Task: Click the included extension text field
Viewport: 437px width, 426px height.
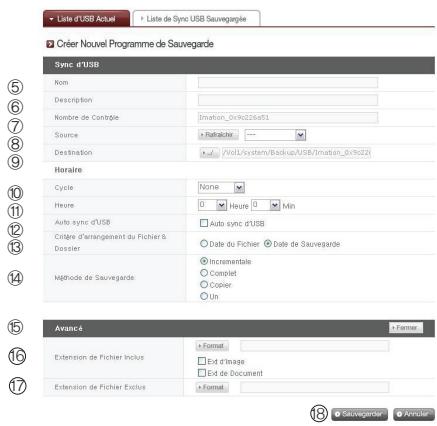Action: click(314, 346)
